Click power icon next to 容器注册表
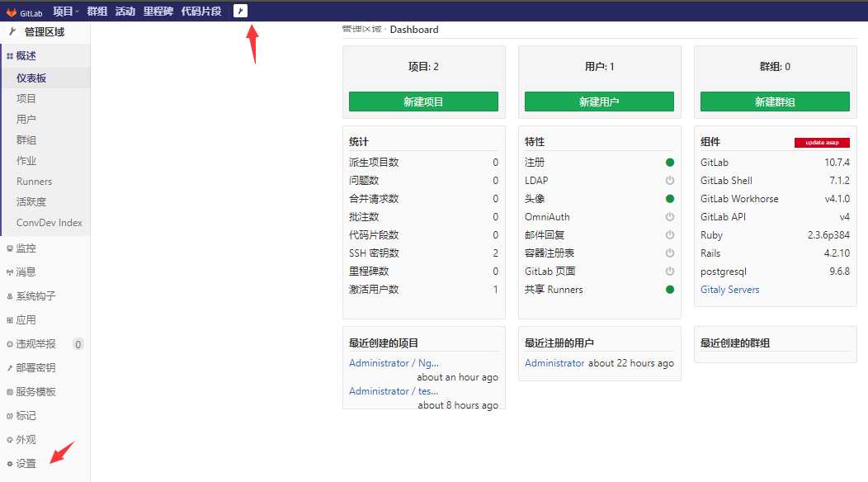The image size is (868, 482). [670, 253]
